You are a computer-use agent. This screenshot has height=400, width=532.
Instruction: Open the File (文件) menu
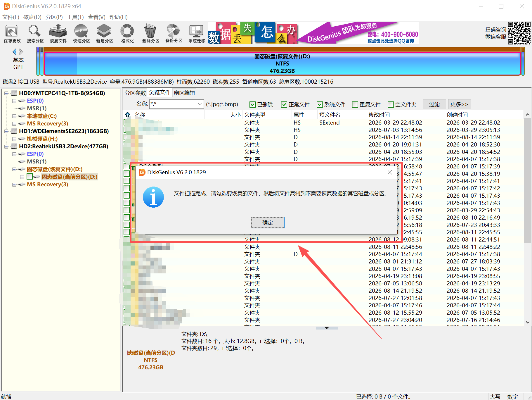(11, 17)
